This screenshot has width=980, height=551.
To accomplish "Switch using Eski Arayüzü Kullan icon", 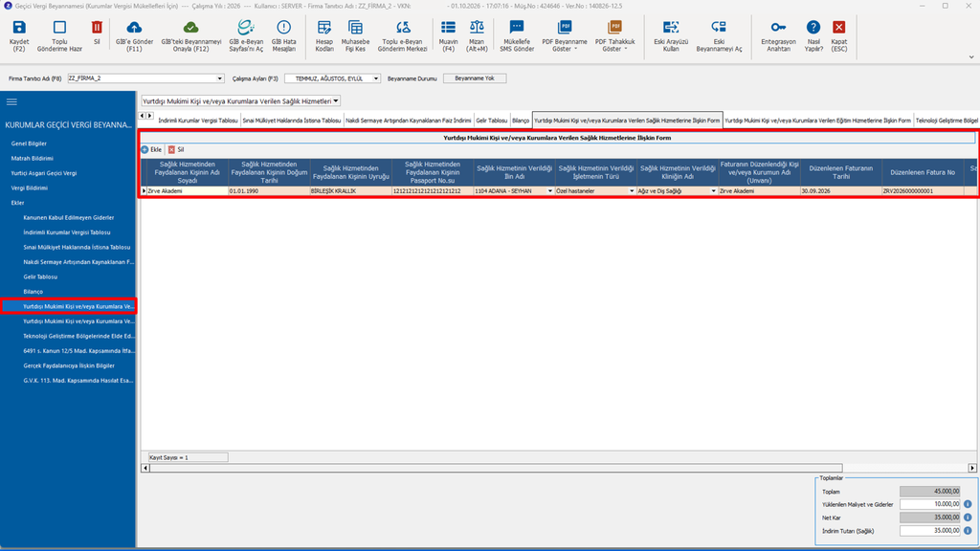I will click(671, 28).
